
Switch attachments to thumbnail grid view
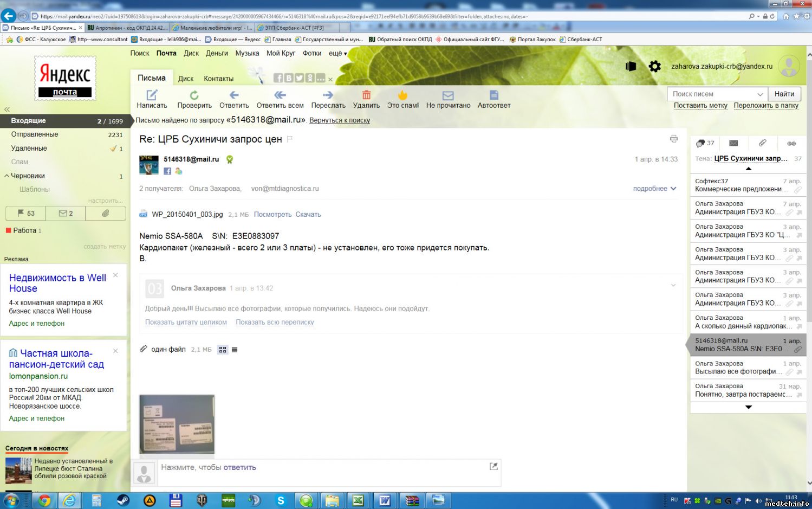pyautogui.click(x=223, y=350)
